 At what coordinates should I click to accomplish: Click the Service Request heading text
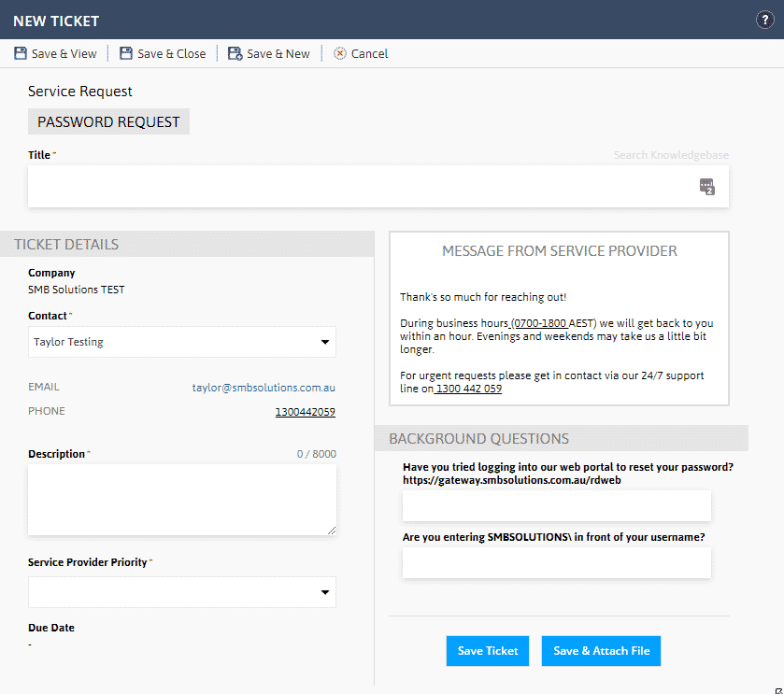80,92
